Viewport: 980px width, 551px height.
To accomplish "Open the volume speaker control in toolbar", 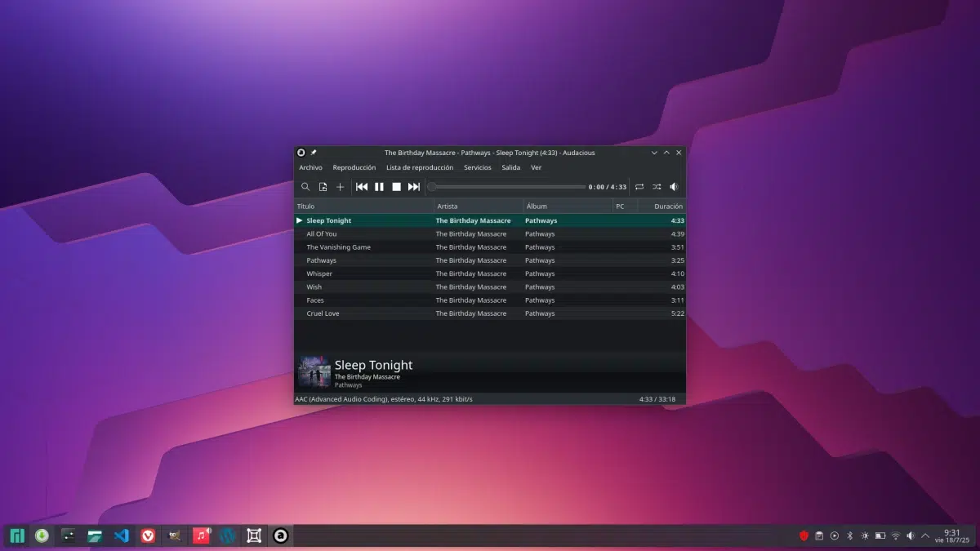I will click(675, 187).
